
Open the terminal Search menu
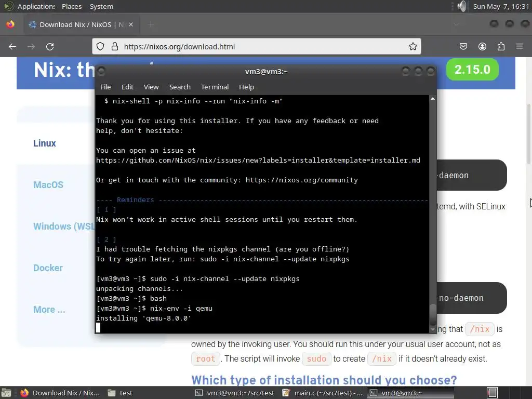click(x=180, y=87)
